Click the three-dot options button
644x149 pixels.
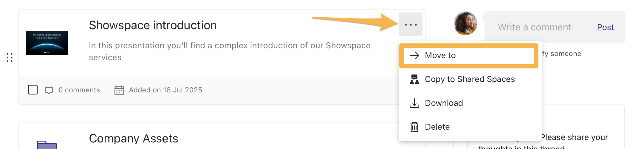(x=411, y=25)
